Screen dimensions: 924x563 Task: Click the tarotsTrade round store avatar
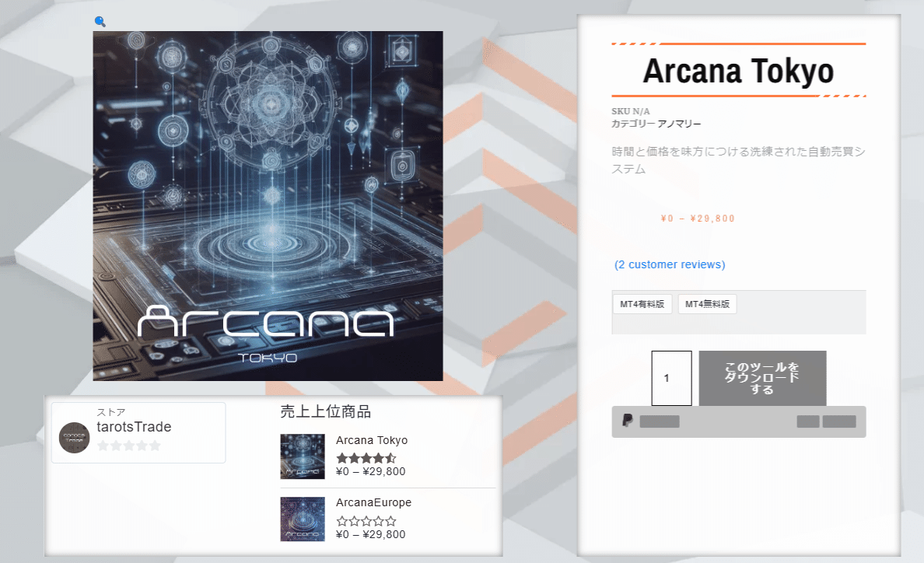(74, 438)
